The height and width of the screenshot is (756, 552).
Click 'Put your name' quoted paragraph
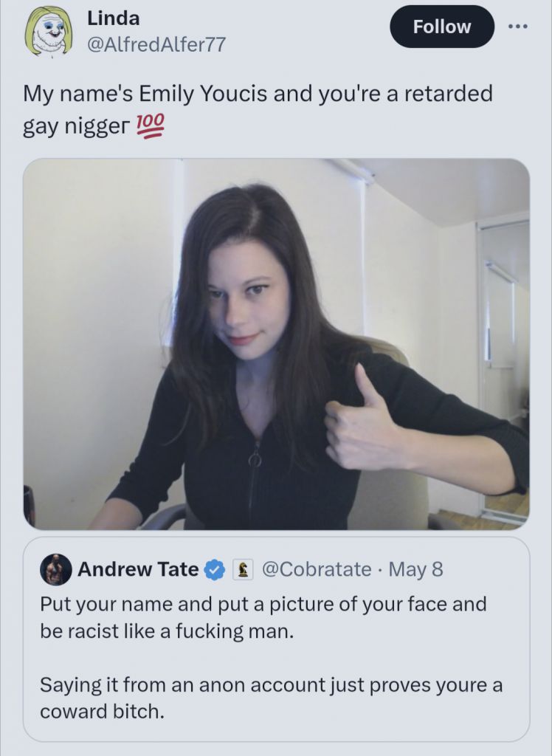coord(263,618)
